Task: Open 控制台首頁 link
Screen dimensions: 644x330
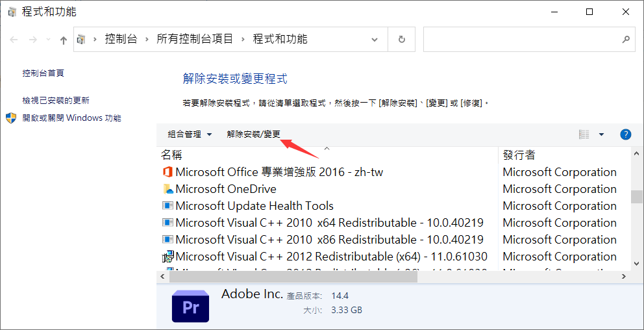Action: point(43,73)
